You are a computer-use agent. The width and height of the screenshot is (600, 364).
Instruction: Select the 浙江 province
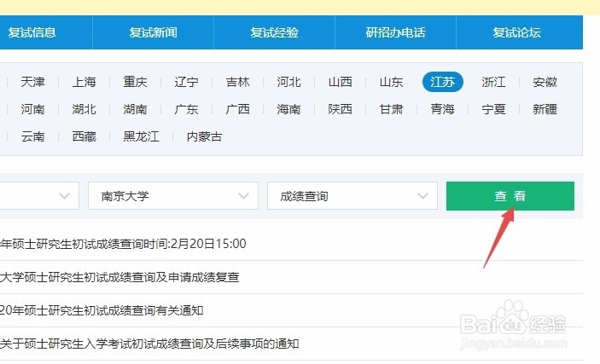pyautogui.click(x=493, y=82)
